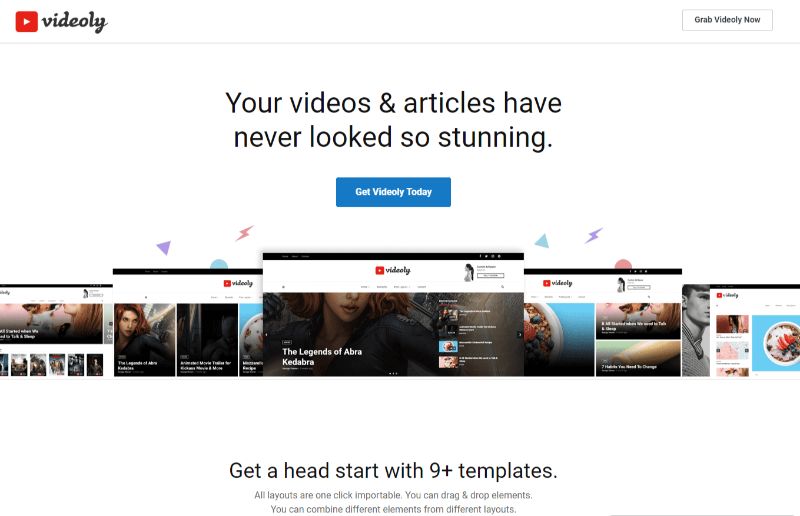Click text 'All layouts are one click importable.'

point(329,495)
